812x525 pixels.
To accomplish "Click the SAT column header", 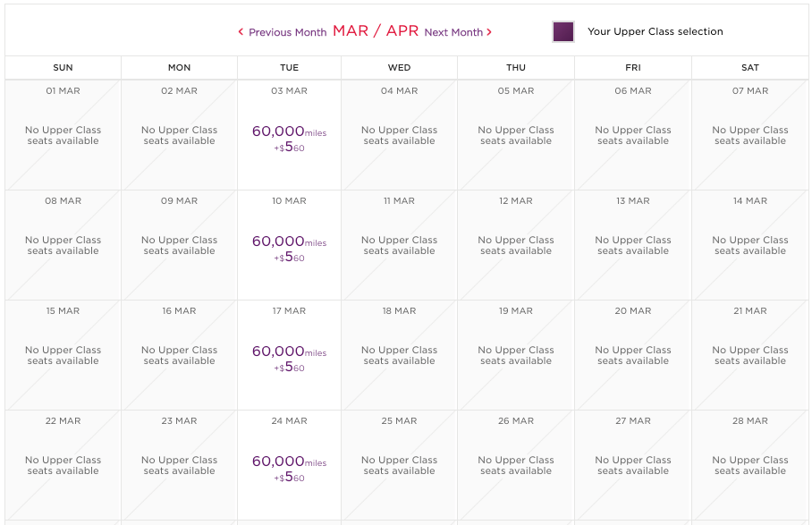I will tap(750, 68).
